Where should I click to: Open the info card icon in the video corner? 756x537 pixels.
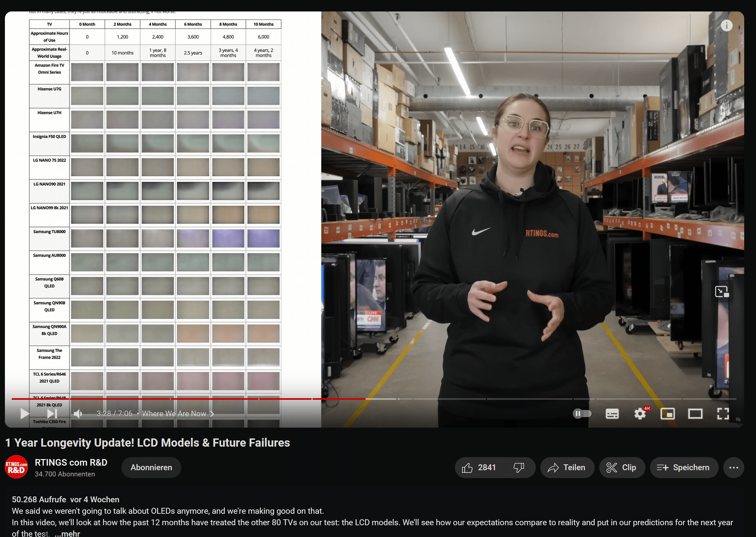pyautogui.click(x=726, y=26)
